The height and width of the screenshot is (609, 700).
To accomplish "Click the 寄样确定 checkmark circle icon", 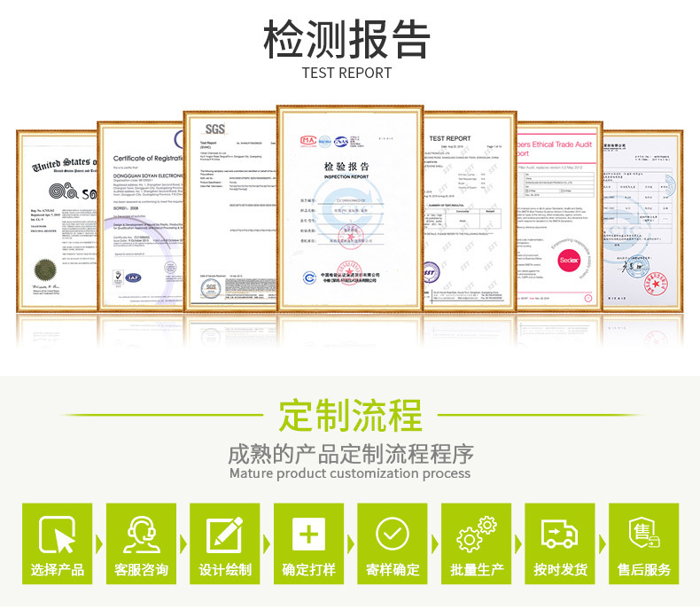I will pyautogui.click(x=393, y=534).
